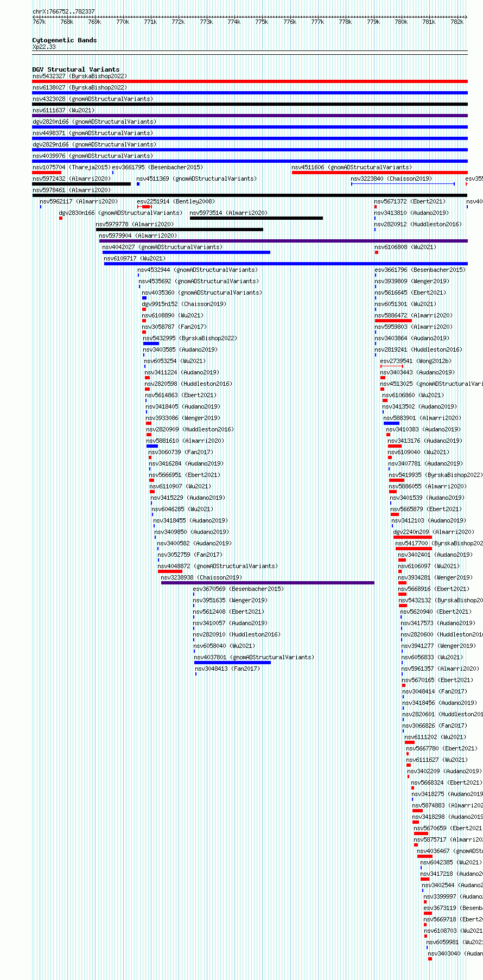Screen dimensions: 483x980
Task: Select nsv4511369 gnomADStructuralVariants label
Action: pyautogui.click(x=196, y=179)
